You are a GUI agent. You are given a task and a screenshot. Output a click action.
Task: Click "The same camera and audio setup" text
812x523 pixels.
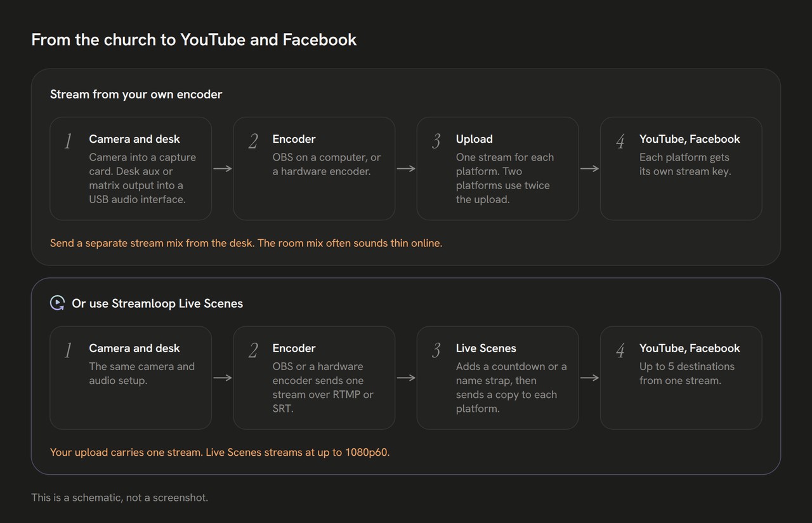tap(142, 374)
